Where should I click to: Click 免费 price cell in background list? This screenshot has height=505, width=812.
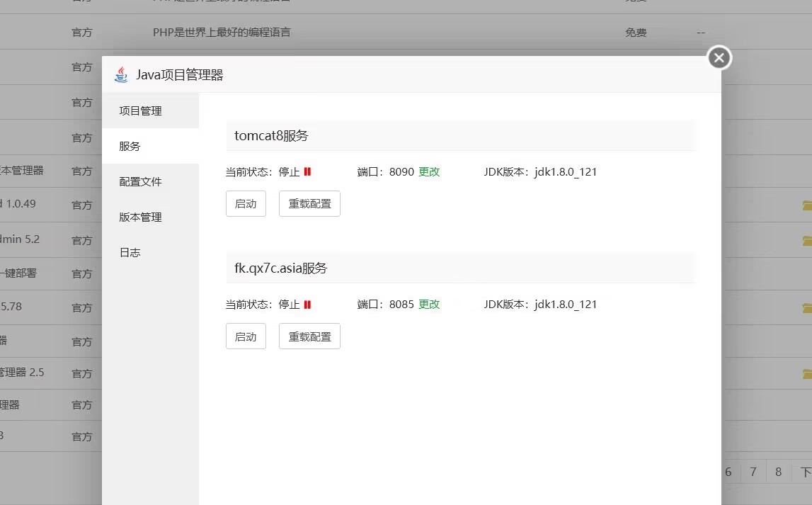pyautogui.click(x=636, y=33)
